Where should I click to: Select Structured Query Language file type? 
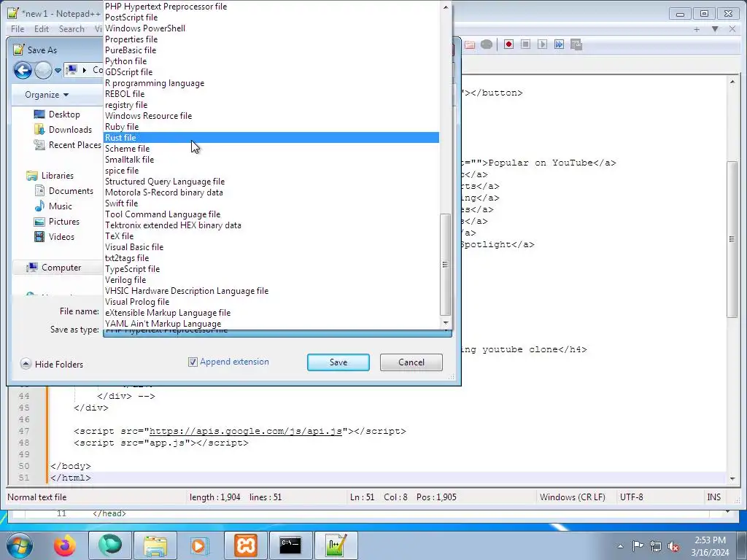pyautogui.click(x=271, y=182)
